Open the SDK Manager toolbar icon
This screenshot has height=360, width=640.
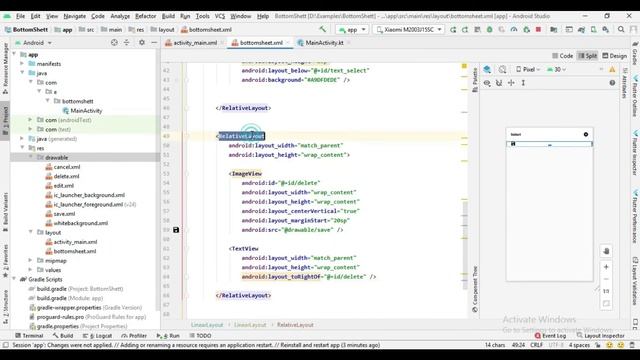[x=606, y=29]
